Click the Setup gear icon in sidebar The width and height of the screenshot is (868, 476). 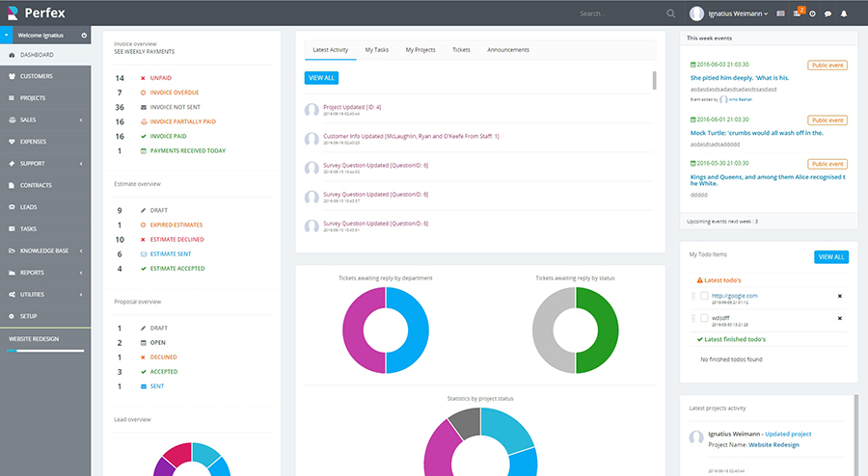pos(11,316)
